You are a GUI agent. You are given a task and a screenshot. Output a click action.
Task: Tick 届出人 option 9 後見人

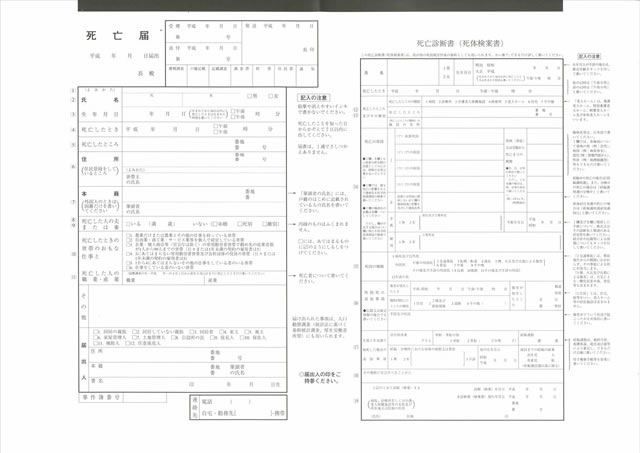coord(212,338)
